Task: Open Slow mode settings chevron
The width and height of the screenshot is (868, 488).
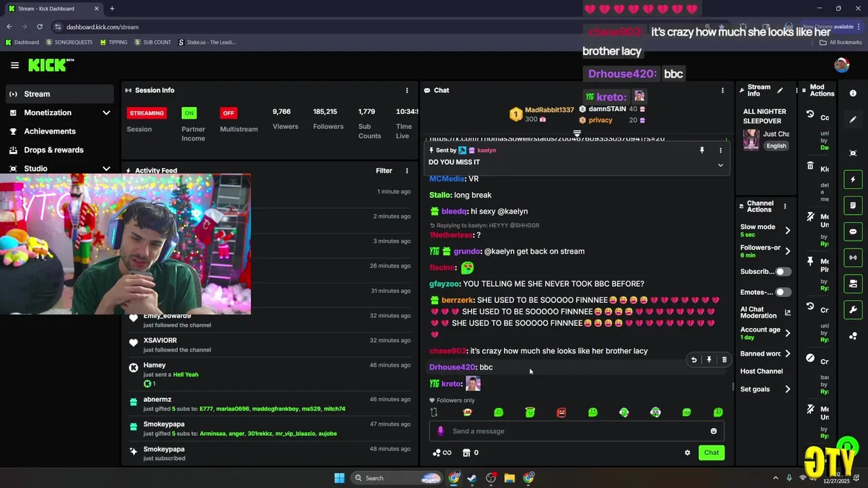Action: [x=787, y=230]
